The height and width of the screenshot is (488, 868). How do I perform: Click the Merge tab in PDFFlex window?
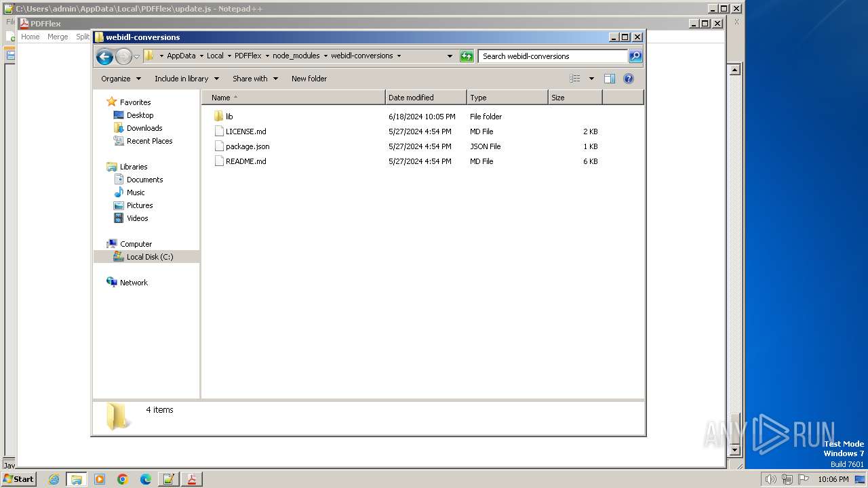point(58,37)
